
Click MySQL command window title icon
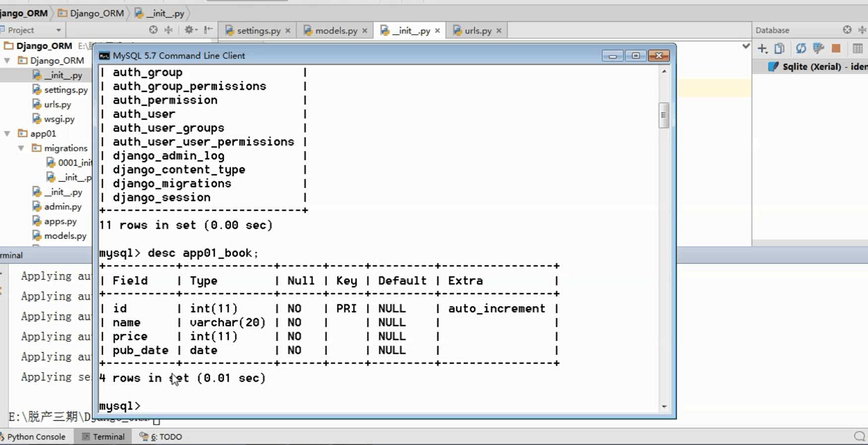click(104, 56)
